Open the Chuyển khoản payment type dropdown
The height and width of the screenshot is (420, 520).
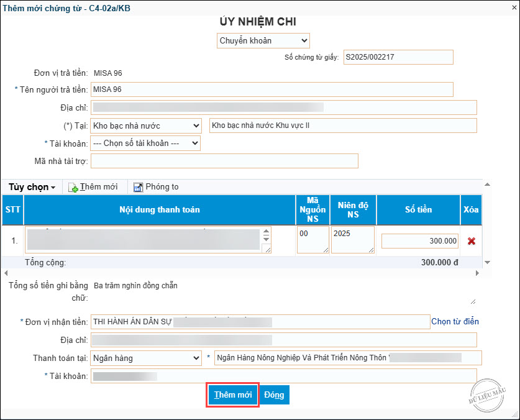click(263, 41)
